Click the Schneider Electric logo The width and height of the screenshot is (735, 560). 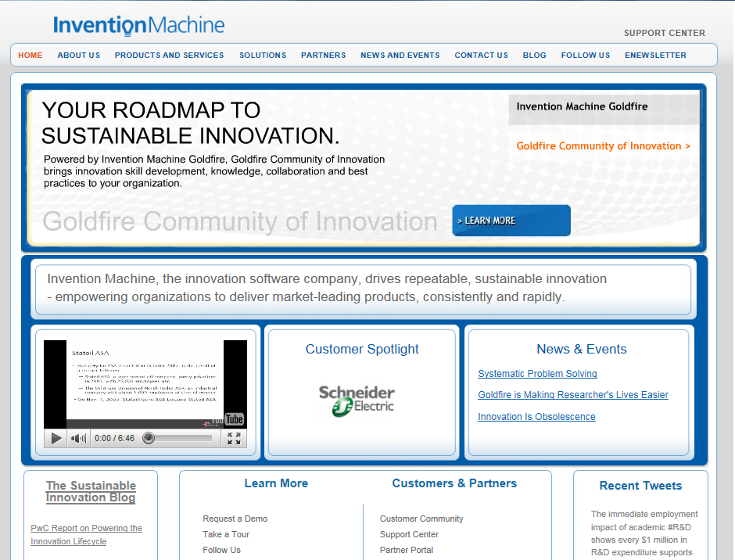pyautogui.click(x=357, y=400)
